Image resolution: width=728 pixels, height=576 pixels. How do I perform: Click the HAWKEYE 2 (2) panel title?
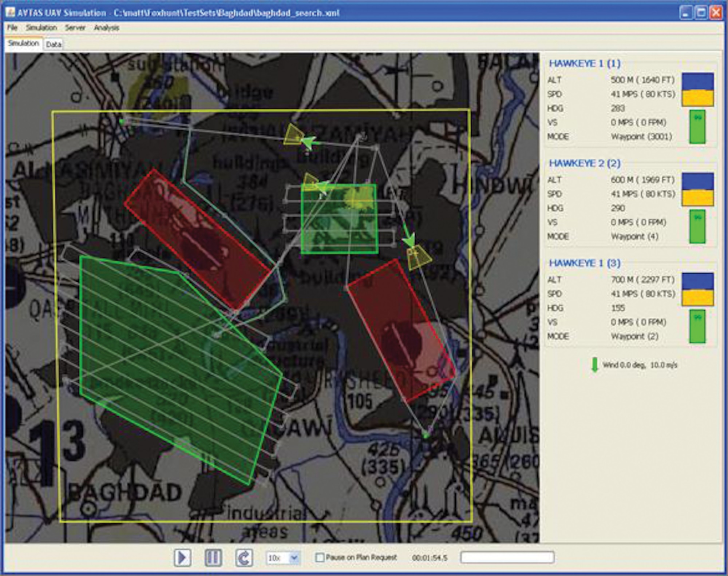click(x=585, y=163)
